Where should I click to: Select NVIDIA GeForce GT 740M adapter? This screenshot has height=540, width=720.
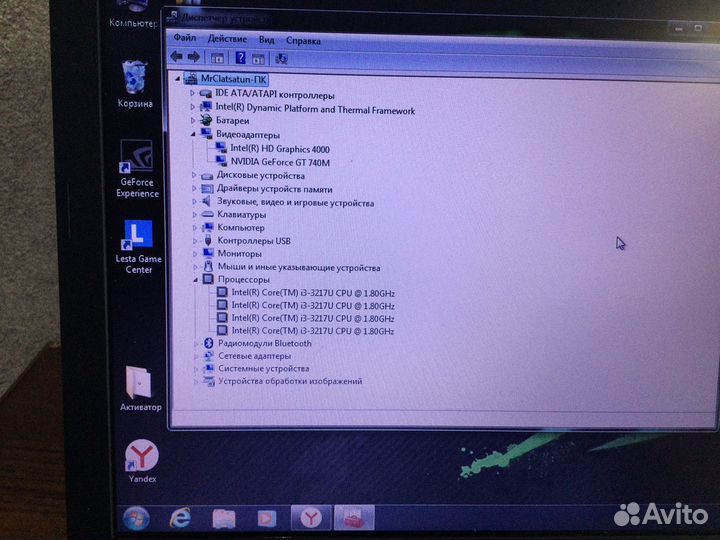280,162
